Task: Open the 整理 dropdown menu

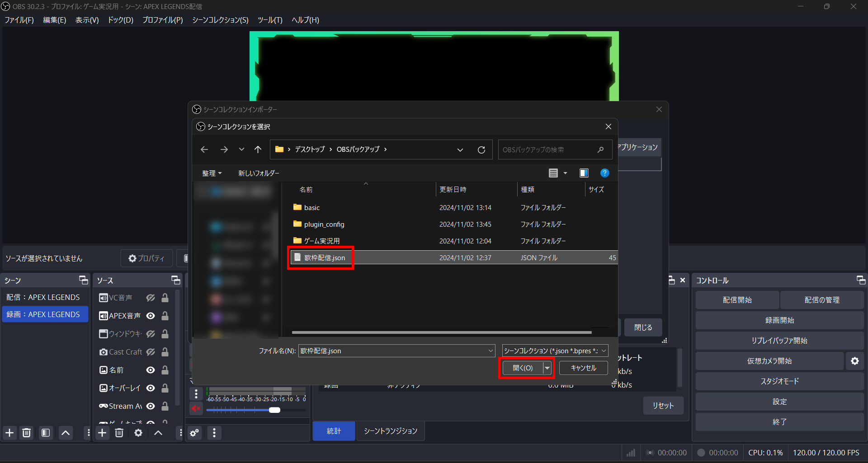Action: [212, 173]
